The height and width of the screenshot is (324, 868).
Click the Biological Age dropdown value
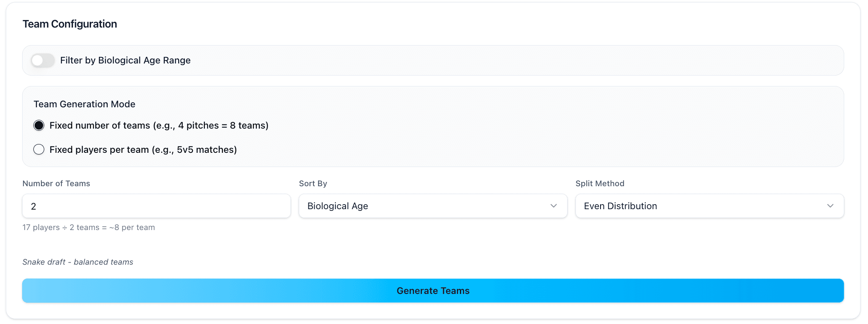point(338,206)
